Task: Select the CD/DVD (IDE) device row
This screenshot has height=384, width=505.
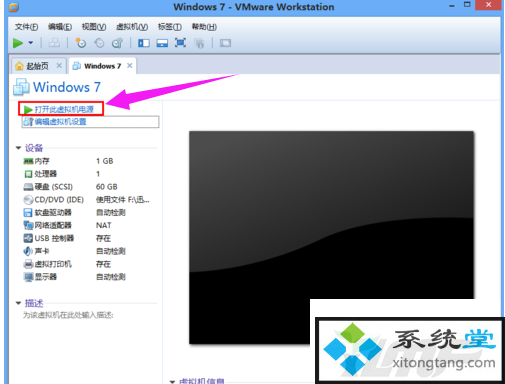Action: tap(87, 200)
